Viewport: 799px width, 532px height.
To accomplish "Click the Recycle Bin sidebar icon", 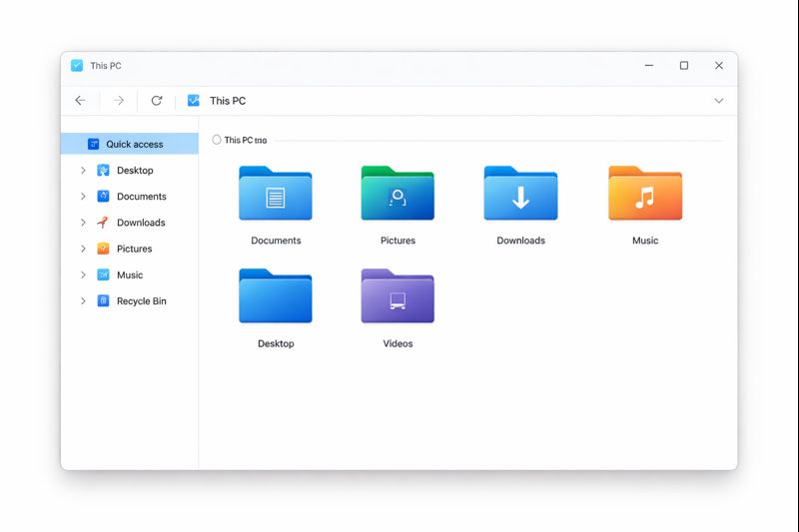I will tap(103, 300).
